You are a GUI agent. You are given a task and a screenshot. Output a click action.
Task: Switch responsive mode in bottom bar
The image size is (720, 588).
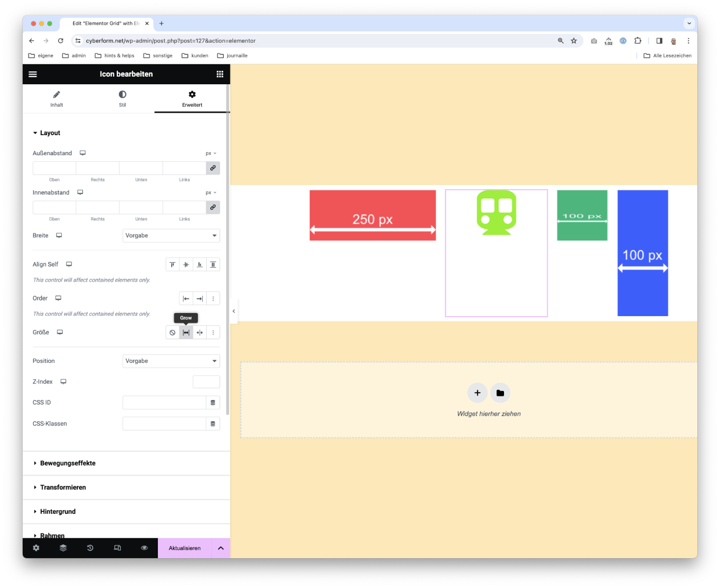[117, 548]
